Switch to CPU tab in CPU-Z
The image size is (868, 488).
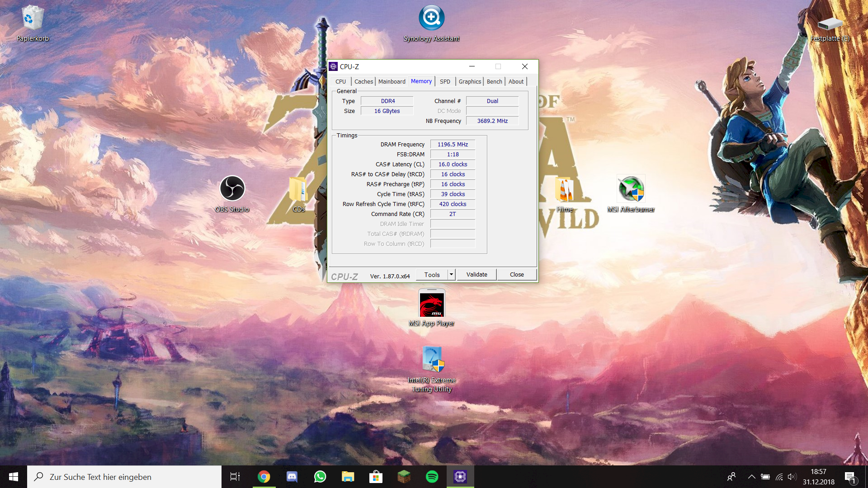coord(340,82)
